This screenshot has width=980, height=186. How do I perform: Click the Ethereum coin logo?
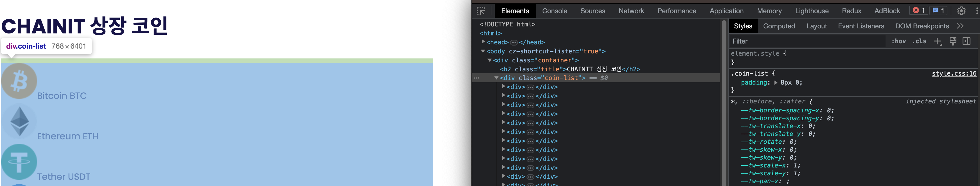click(x=19, y=121)
